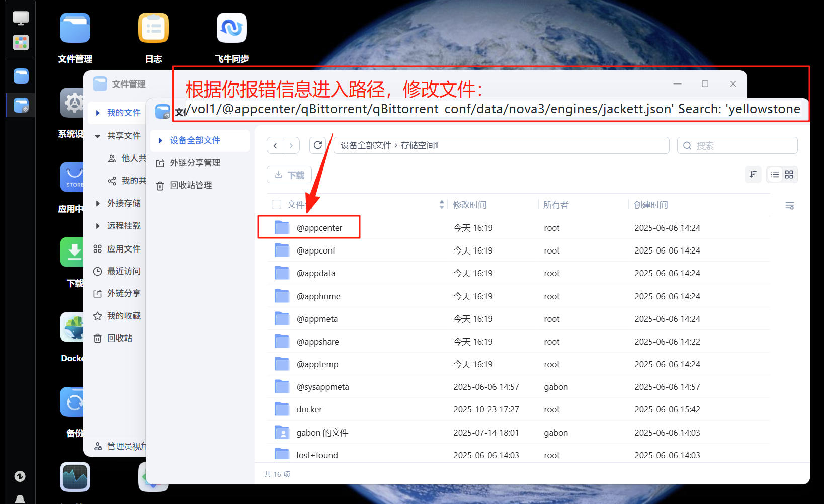
Task: Open the gear-shaped 系统设置 desktop icon
Action: (x=72, y=103)
